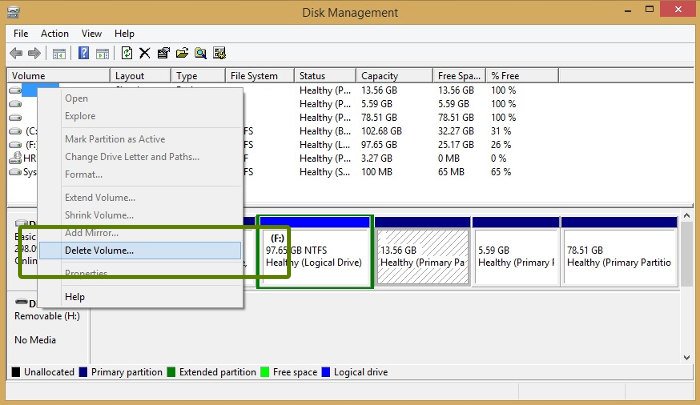Sort by the File System column header
This screenshot has width=700, height=405.
pos(260,75)
